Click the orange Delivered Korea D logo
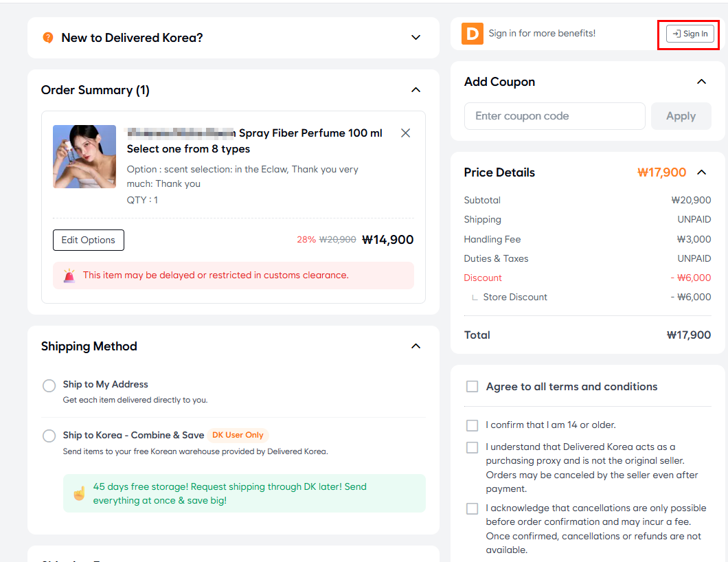 click(x=473, y=34)
